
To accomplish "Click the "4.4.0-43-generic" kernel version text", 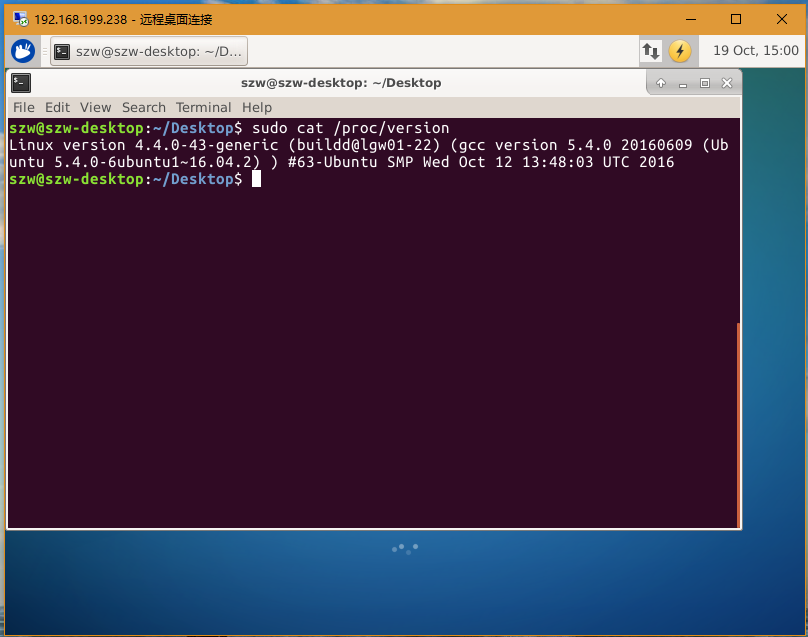I will point(206,145).
